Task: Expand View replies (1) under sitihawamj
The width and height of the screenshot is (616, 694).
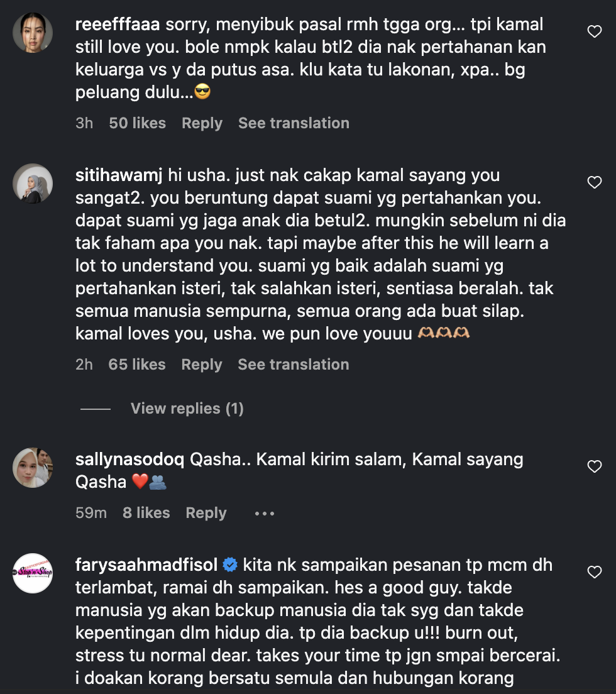Action: coord(187,409)
